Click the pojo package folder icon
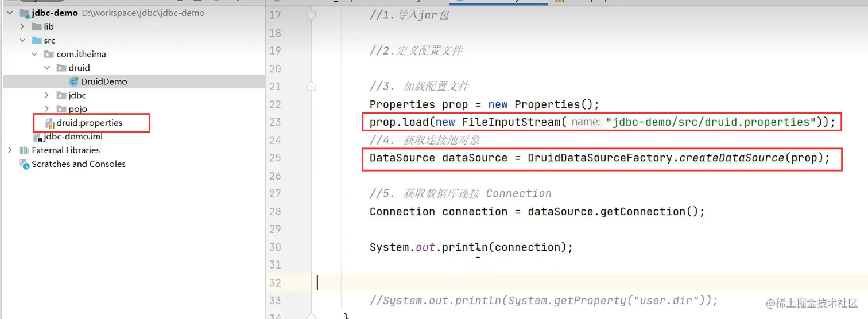 (62, 109)
